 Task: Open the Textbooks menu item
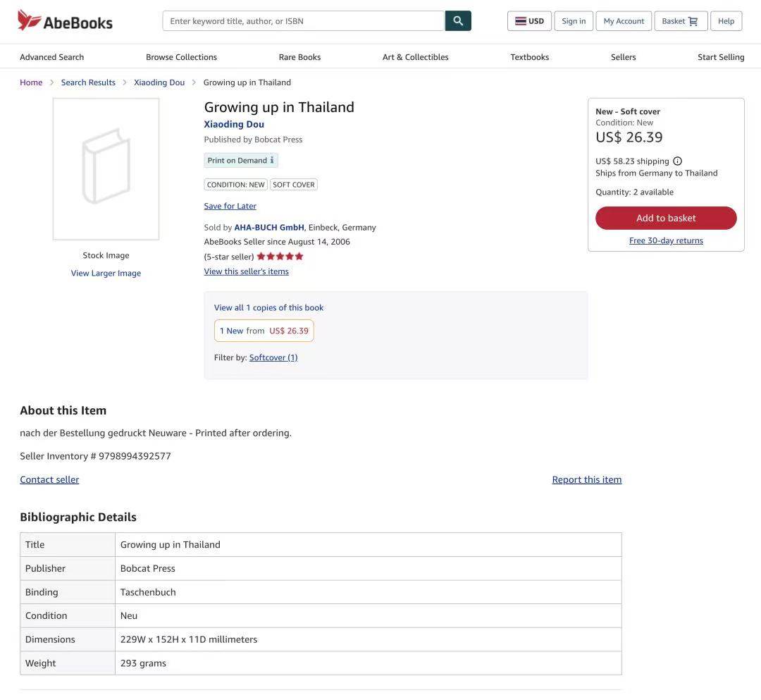tap(529, 57)
